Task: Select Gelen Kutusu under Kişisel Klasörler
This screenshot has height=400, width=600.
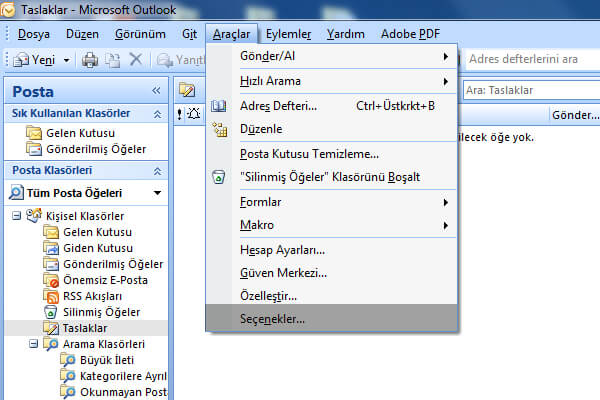Action: [97, 232]
